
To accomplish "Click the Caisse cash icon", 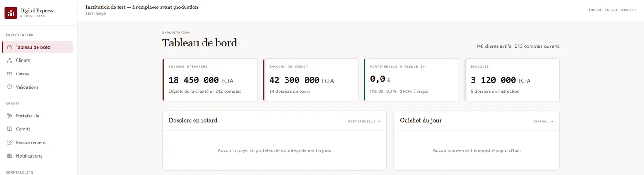I will [x=10, y=74].
